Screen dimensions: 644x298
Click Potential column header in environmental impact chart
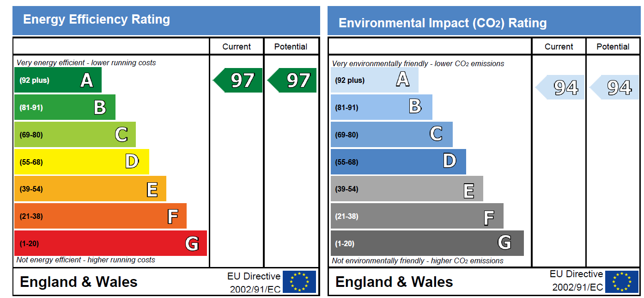[613, 47]
